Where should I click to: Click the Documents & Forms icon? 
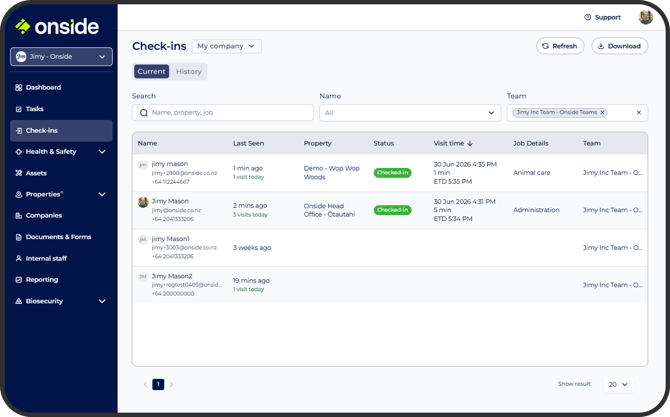18,237
